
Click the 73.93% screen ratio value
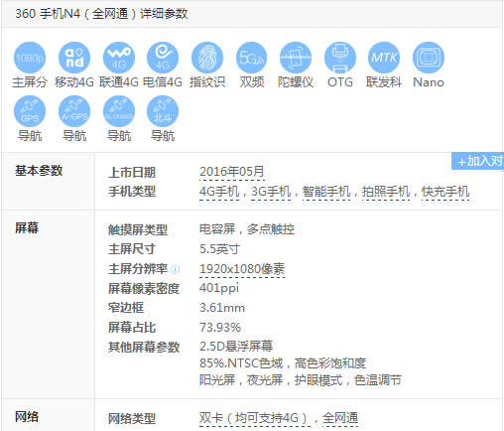[220, 328]
